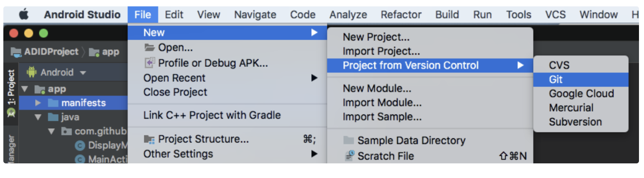Click the Profile or Debug APK icon

tap(149, 63)
